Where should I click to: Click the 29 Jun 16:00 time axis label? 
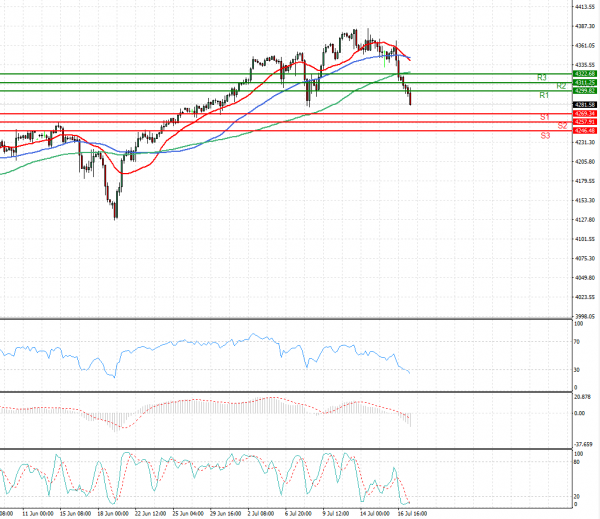pyautogui.click(x=225, y=514)
